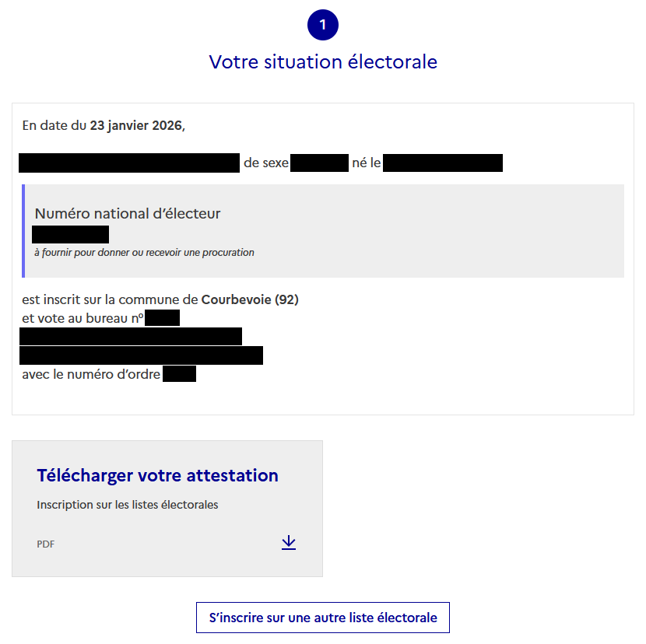
Task: Click the 'Numéro national d'électeur' label
Action: (x=128, y=213)
